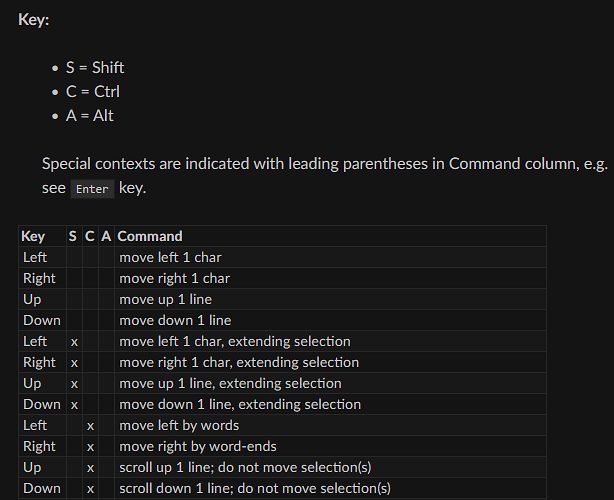This screenshot has height=500, width=614.
Task: Select the "C = Ctrl" list item
Action: 92,92
